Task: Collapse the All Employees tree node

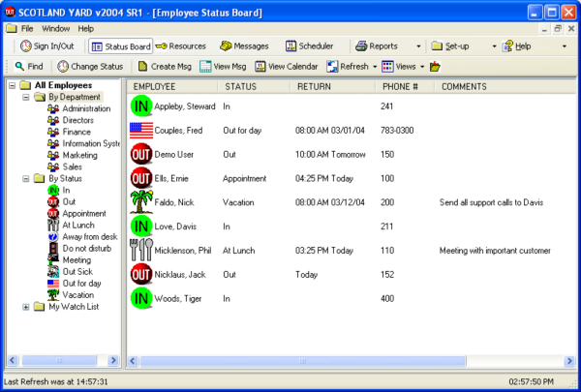Action: click(13, 85)
